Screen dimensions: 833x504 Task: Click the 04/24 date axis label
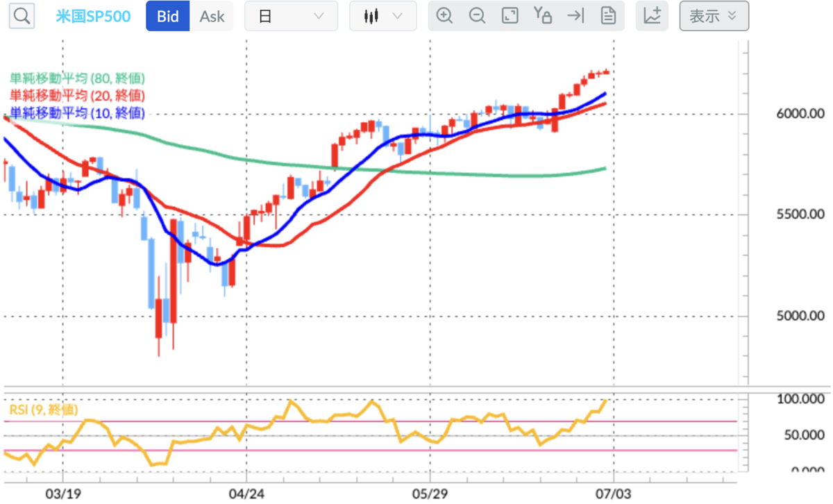click(246, 494)
